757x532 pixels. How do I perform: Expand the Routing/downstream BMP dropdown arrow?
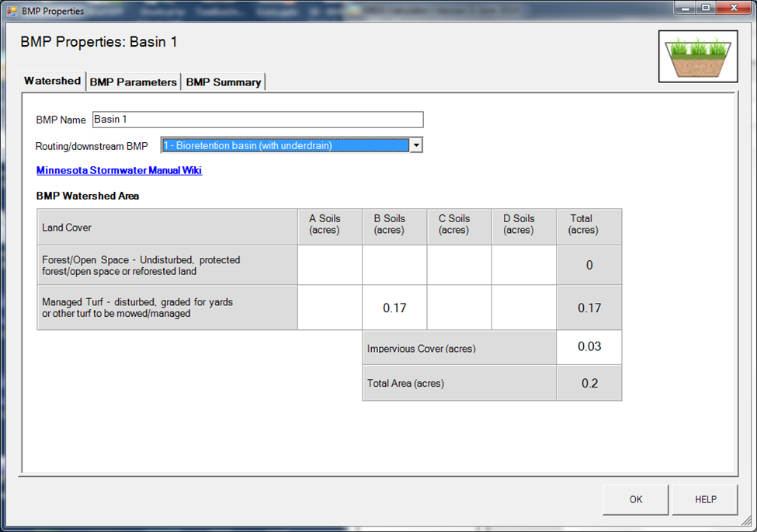pyautogui.click(x=416, y=145)
